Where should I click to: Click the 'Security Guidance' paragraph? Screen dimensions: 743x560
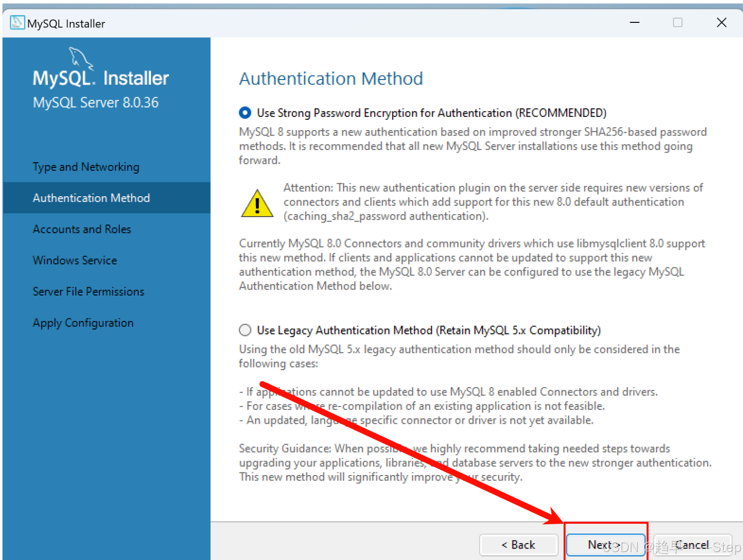[x=475, y=463]
